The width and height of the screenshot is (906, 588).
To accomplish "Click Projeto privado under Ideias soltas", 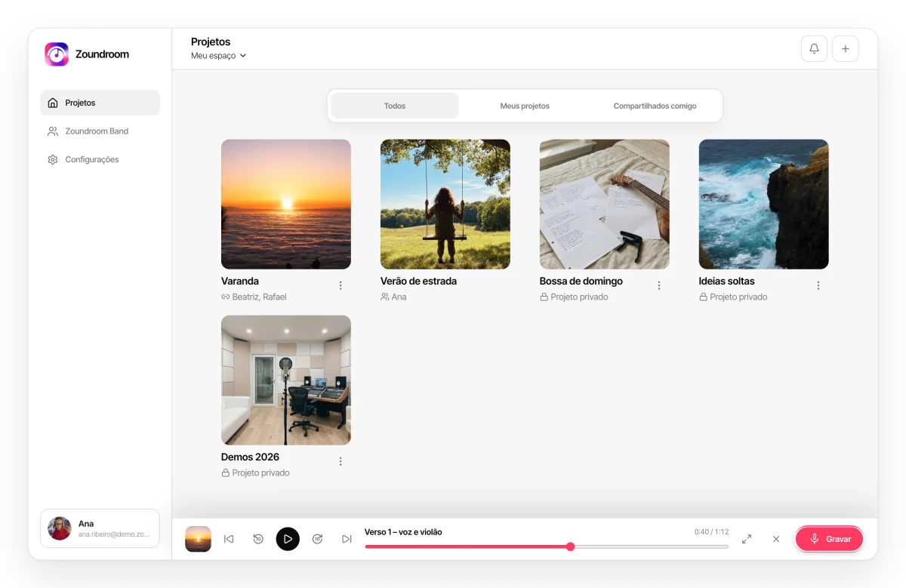I will coord(733,297).
